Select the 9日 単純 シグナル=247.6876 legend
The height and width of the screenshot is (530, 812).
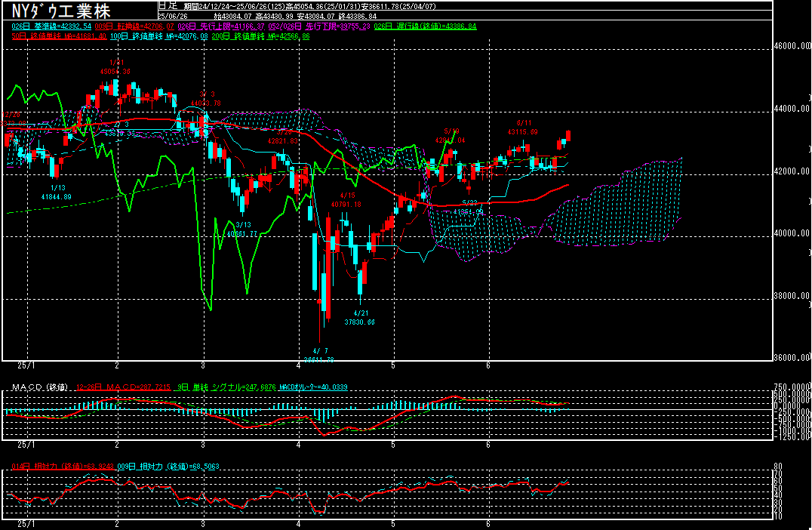pos(227,387)
